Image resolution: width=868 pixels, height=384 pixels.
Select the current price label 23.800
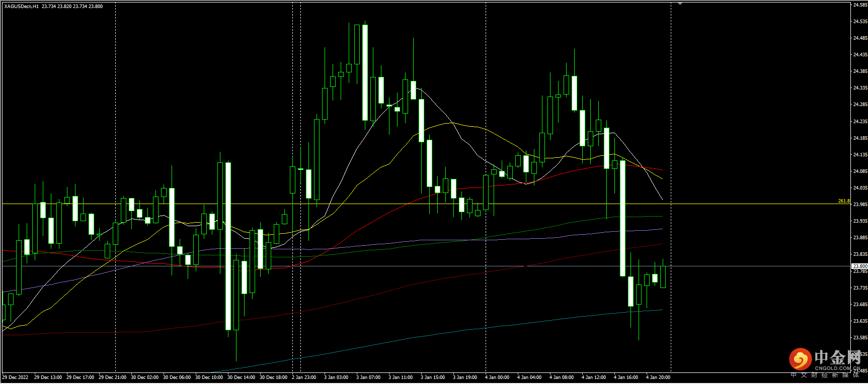point(859,266)
